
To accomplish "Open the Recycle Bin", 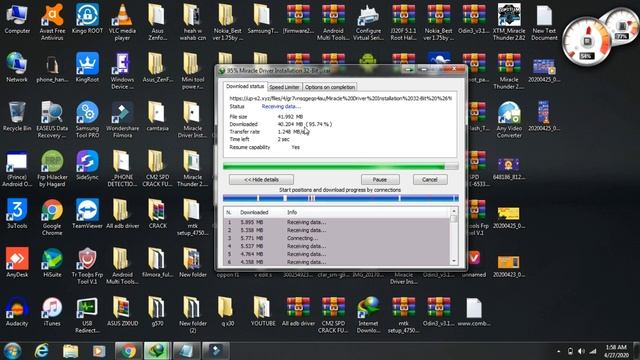I will [17, 116].
